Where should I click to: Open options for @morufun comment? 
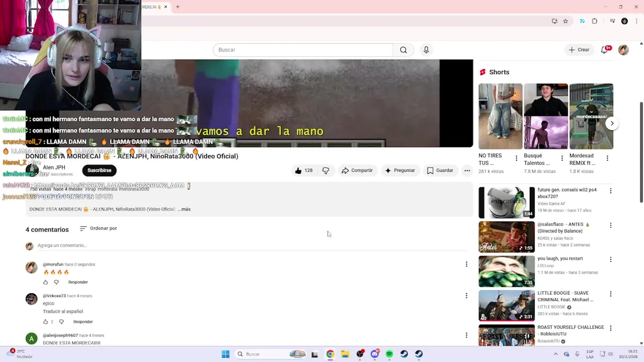click(x=466, y=264)
